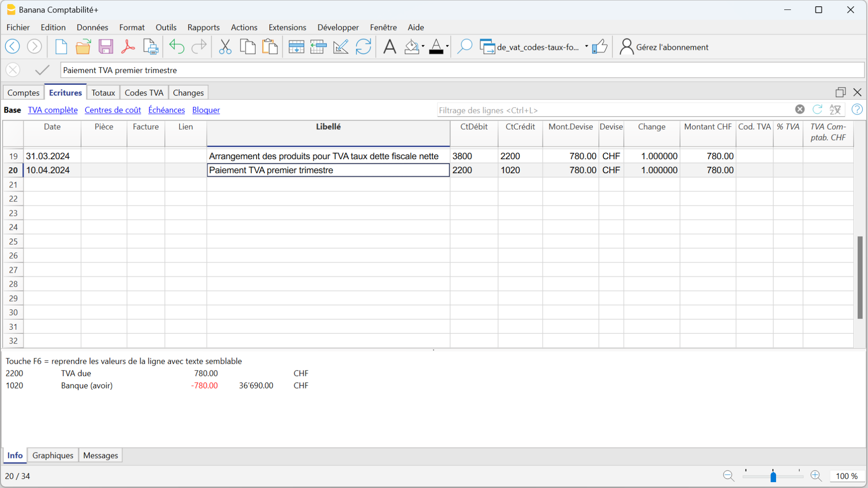Screen dimensions: 868x488
Task: Click the zoom slider handle
Action: coord(773,476)
